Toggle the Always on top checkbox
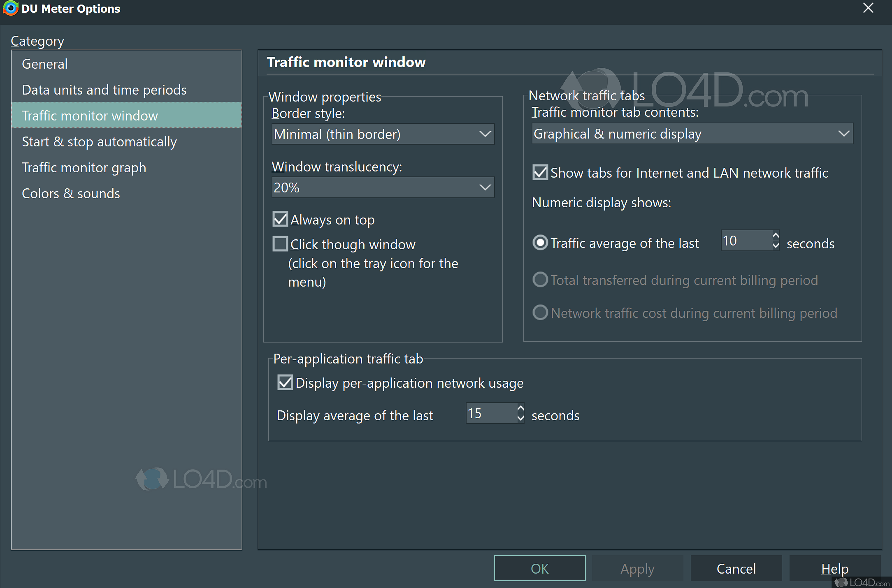 tap(281, 220)
